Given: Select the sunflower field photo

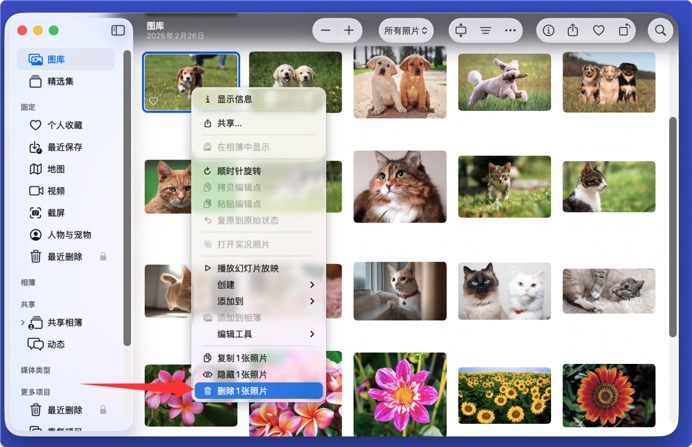Looking at the screenshot, I should (x=504, y=395).
